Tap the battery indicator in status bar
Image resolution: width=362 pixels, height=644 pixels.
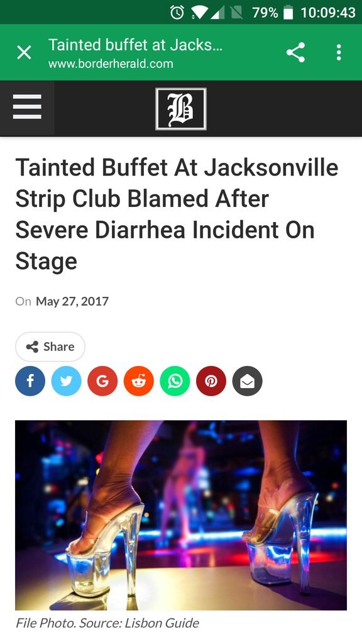[288, 13]
